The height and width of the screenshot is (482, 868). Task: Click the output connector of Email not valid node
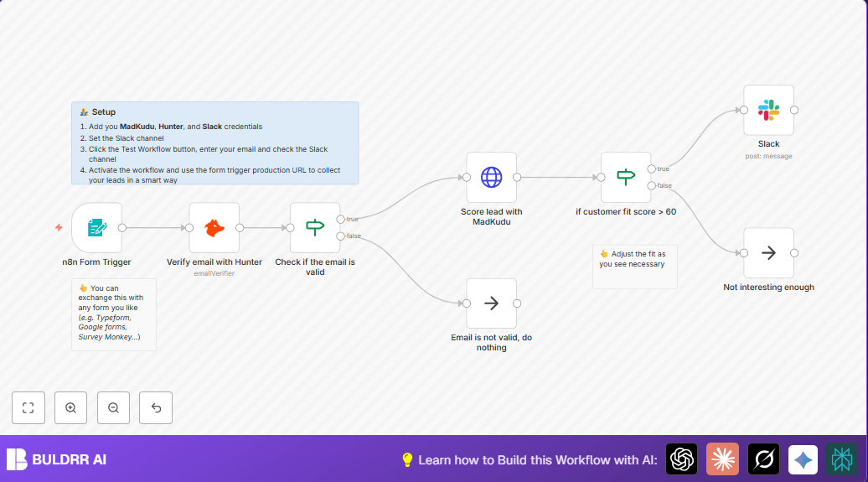tap(517, 303)
